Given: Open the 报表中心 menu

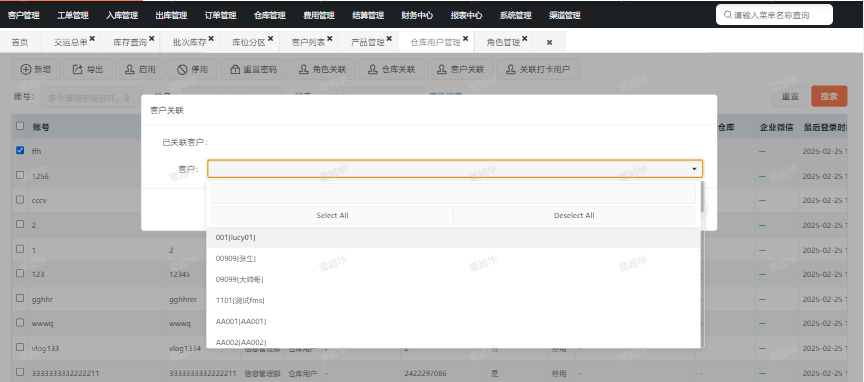Looking at the screenshot, I should click(466, 15).
